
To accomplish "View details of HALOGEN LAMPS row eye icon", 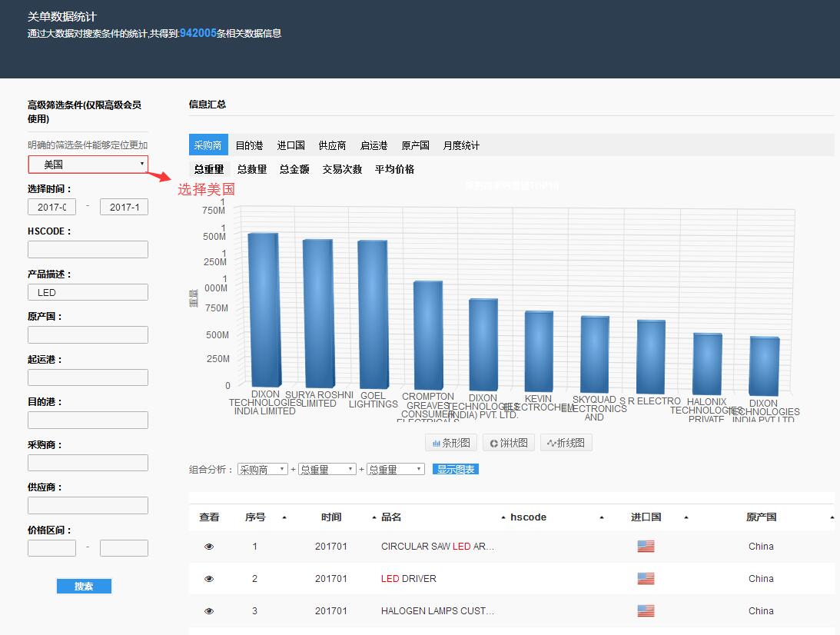I will click(x=209, y=611).
